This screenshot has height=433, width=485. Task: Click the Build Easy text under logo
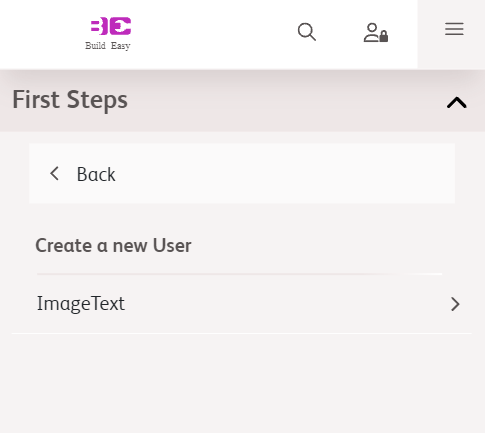[x=108, y=46]
